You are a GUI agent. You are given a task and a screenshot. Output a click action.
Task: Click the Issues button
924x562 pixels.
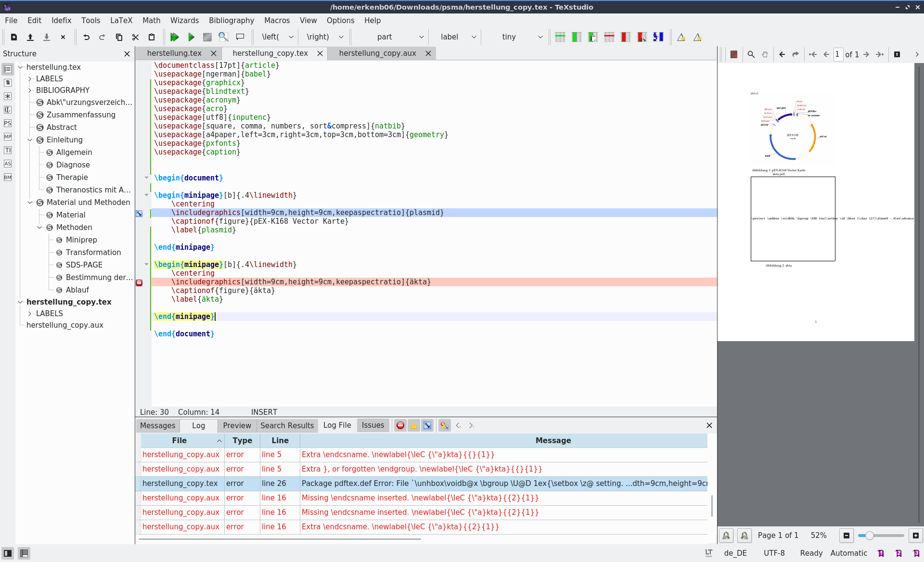pyautogui.click(x=373, y=425)
